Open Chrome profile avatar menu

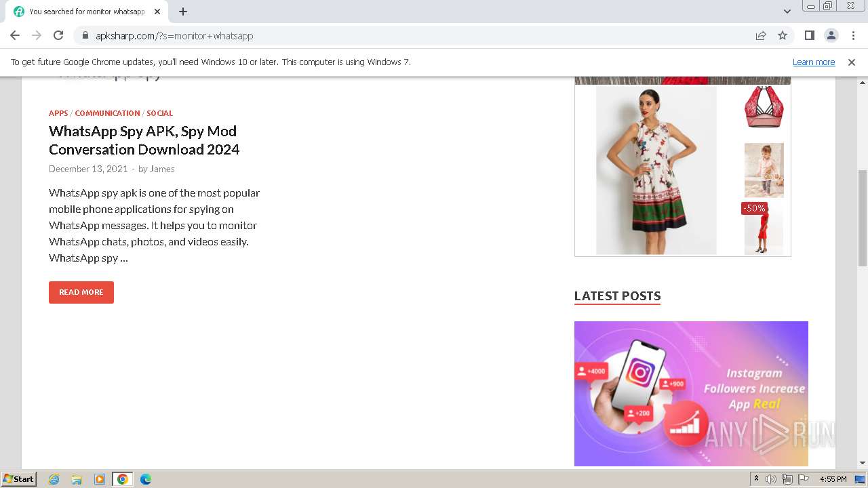tap(831, 36)
